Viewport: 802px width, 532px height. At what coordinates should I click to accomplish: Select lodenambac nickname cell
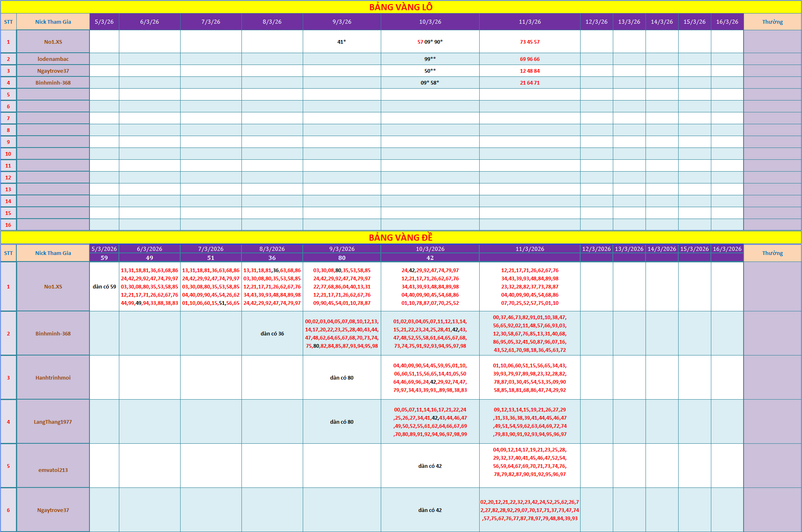(53, 59)
